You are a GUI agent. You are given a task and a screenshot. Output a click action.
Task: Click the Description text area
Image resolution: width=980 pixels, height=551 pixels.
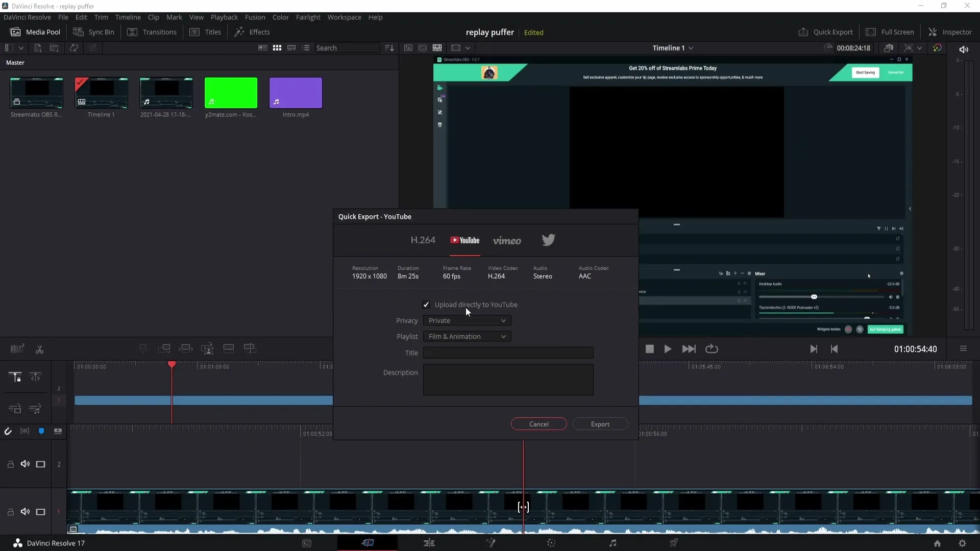pos(508,380)
